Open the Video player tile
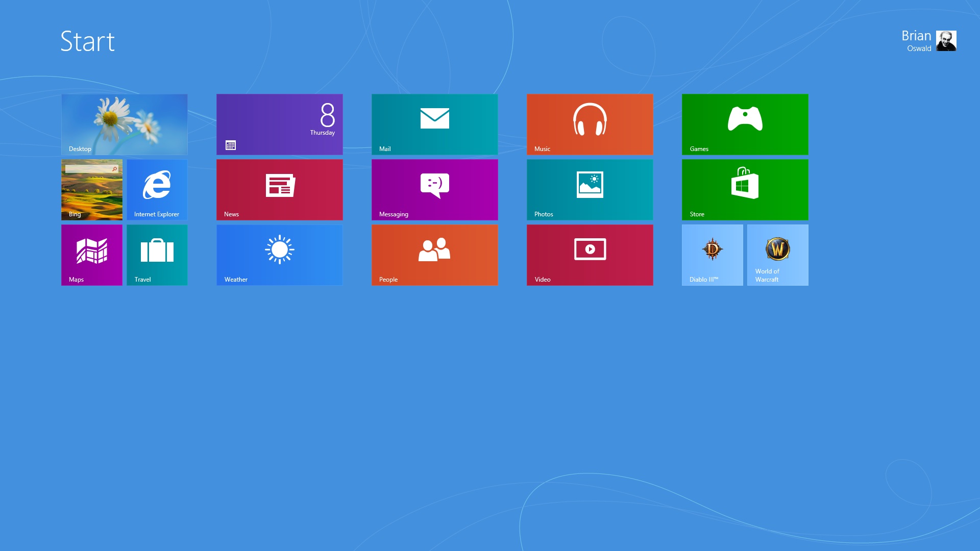This screenshot has width=980, height=551. pos(590,255)
